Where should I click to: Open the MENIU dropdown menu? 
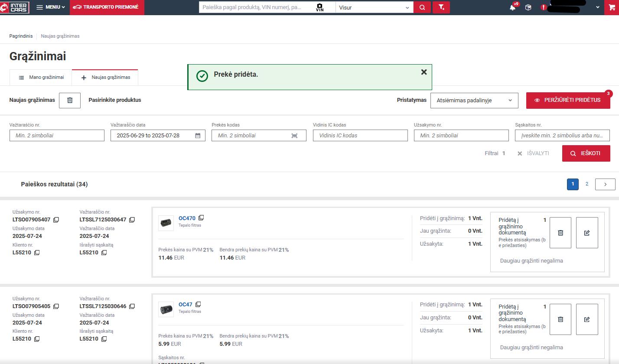point(51,7)
